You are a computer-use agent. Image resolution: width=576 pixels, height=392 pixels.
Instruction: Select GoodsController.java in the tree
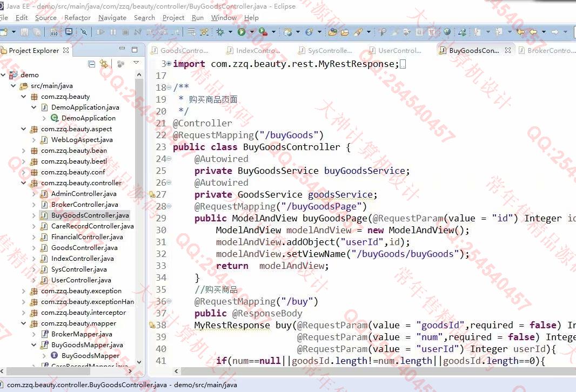pos(84,248)
